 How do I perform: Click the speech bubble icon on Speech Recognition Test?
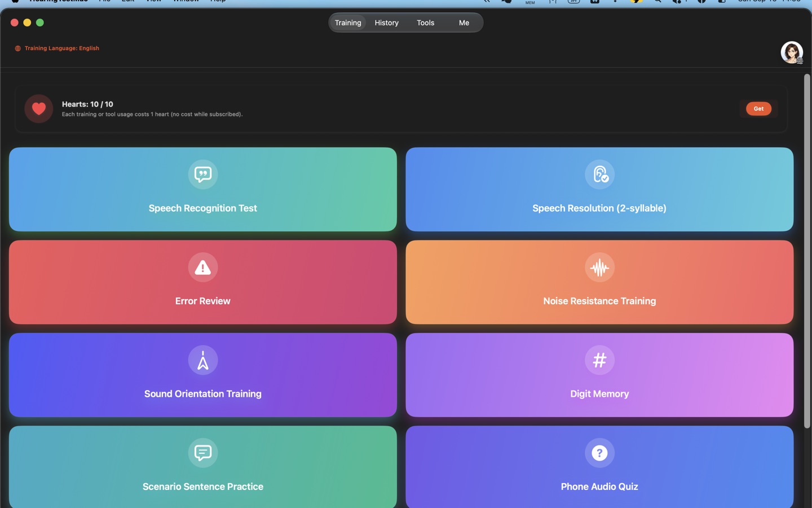click(203, 174)
